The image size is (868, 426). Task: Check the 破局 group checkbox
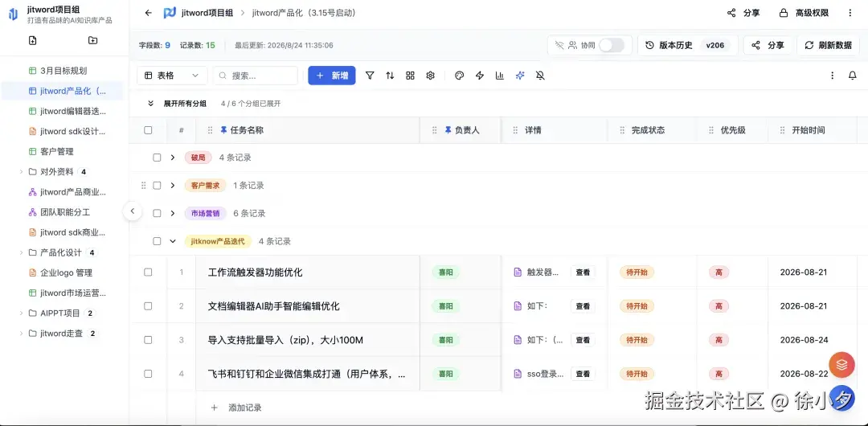click(157, 158)
